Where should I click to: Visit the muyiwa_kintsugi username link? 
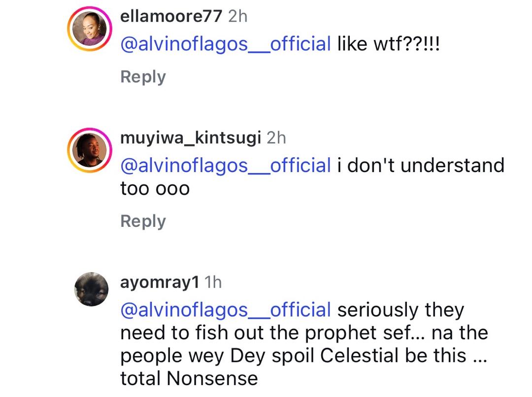190,138
